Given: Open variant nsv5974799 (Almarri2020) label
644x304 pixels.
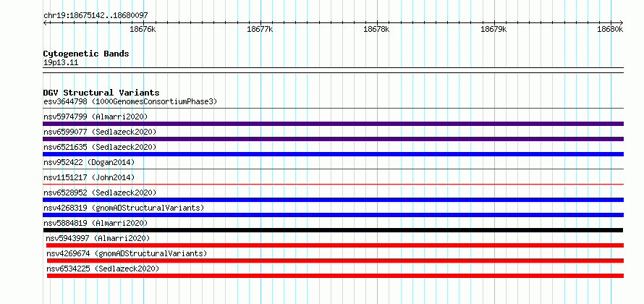Looking at the screenshot, I should (96, 117).
